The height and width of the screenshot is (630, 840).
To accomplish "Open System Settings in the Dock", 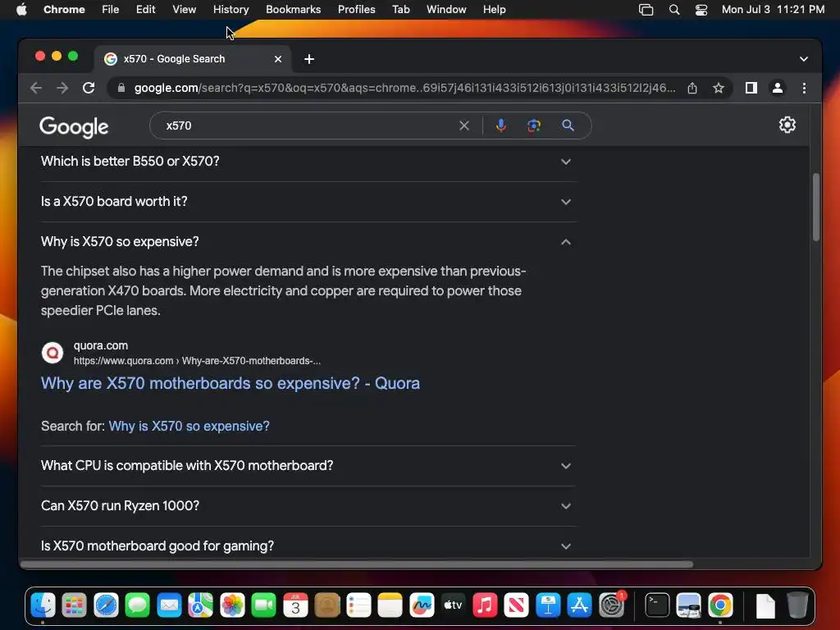I will coord(611,605).
